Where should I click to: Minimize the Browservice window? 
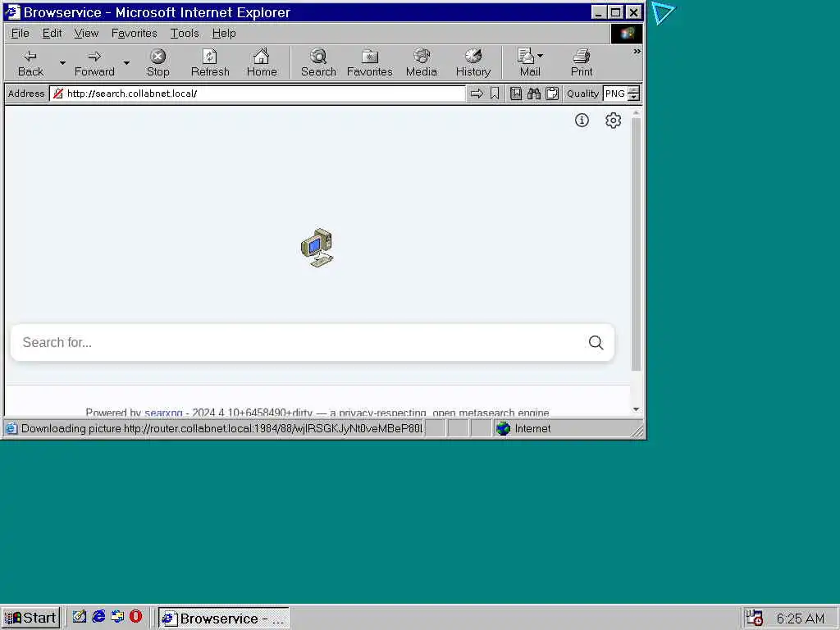(x=599, y=12)
